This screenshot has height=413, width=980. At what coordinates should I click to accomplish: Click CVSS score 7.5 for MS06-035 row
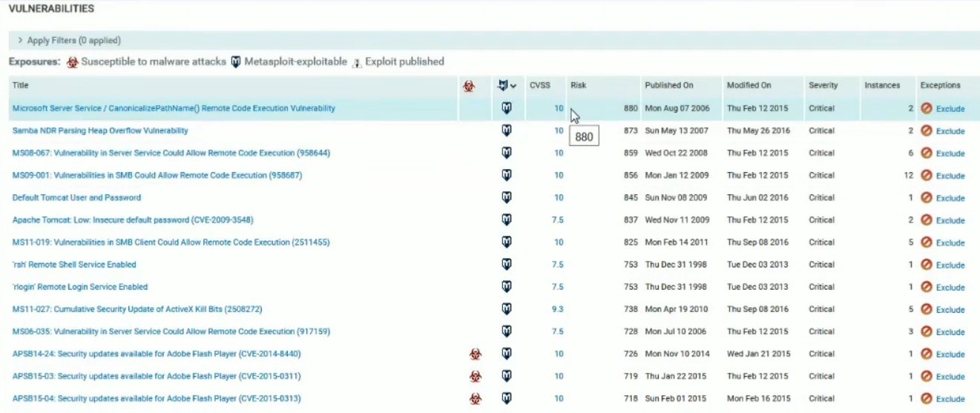click(x=557, y=331)
